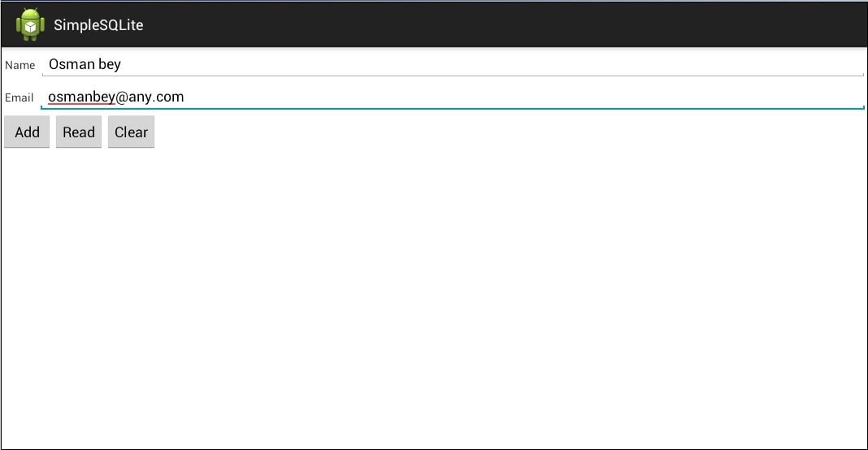Viewport: 868px width, 450px height.
Task: Click the Read button
Action: coord(79,132)
